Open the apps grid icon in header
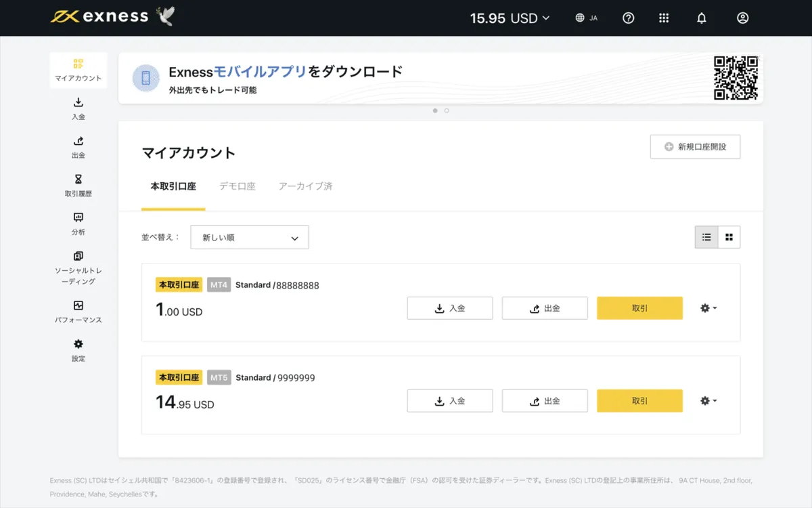 pyautogui.click(x=664, y=18)
